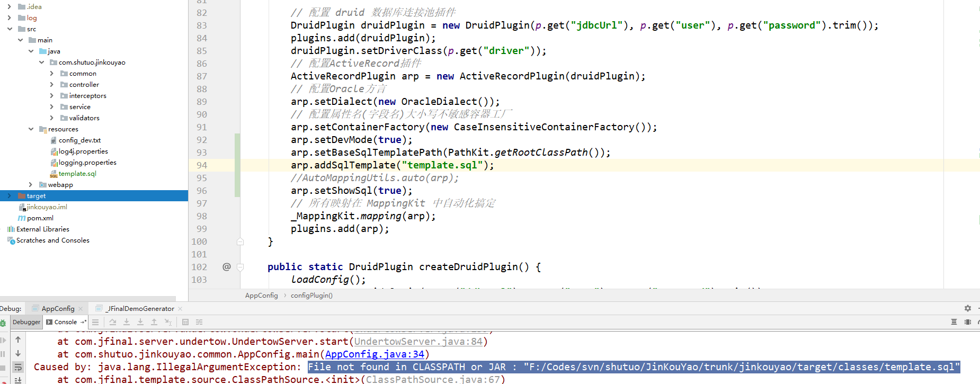Click the highlighted File not found error text
Image resolution: width=980 pixels, height=384 pixels.
[634, 367]
